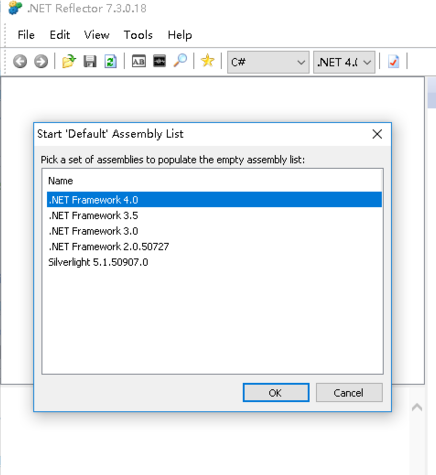Expand the C# language dropdown
Viewport: 436px width, 475px height.
click(x=268, y=62)
